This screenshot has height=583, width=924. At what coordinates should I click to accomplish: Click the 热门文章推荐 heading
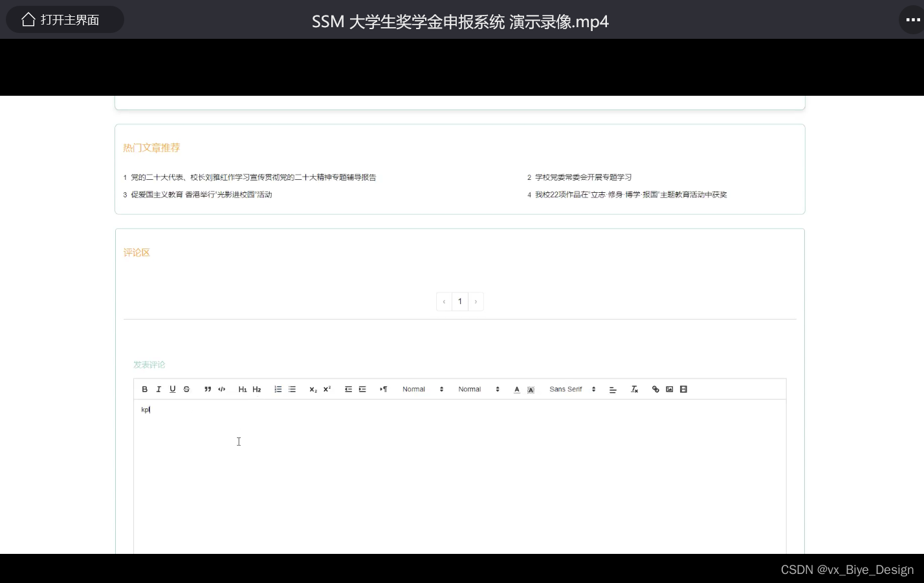click(151, 148)
